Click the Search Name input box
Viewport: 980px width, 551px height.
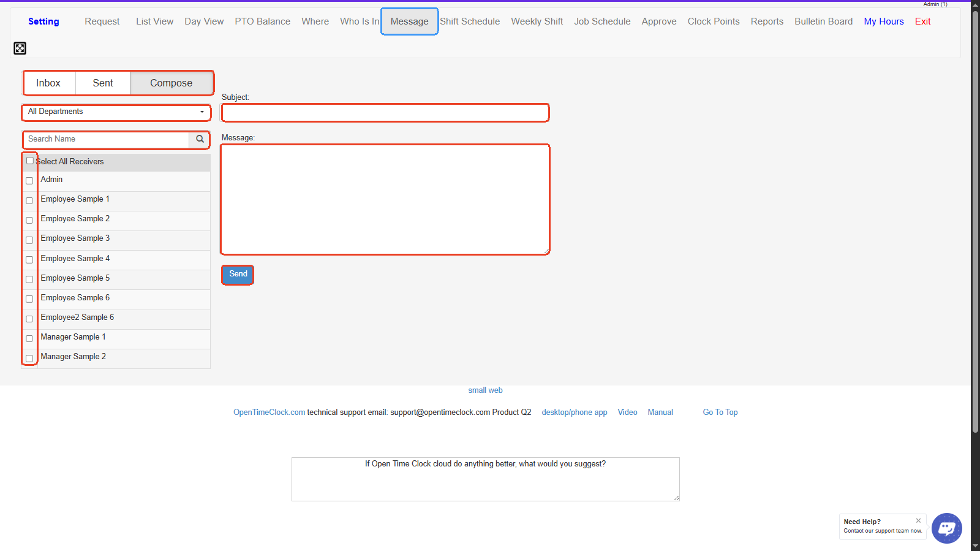pyautogui.click(x=107, y=139)
